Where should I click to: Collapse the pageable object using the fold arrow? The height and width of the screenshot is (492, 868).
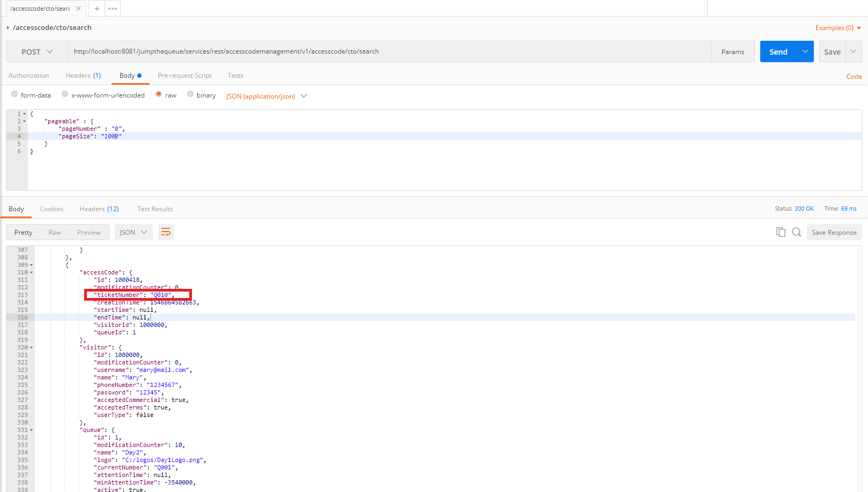[x=23, y=121]
